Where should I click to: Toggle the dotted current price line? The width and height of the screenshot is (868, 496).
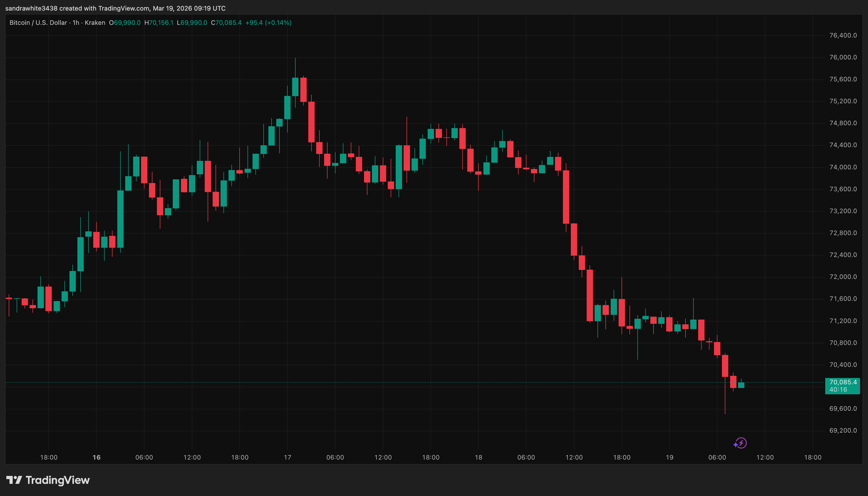pyautogui.click(x=409, y=383)
